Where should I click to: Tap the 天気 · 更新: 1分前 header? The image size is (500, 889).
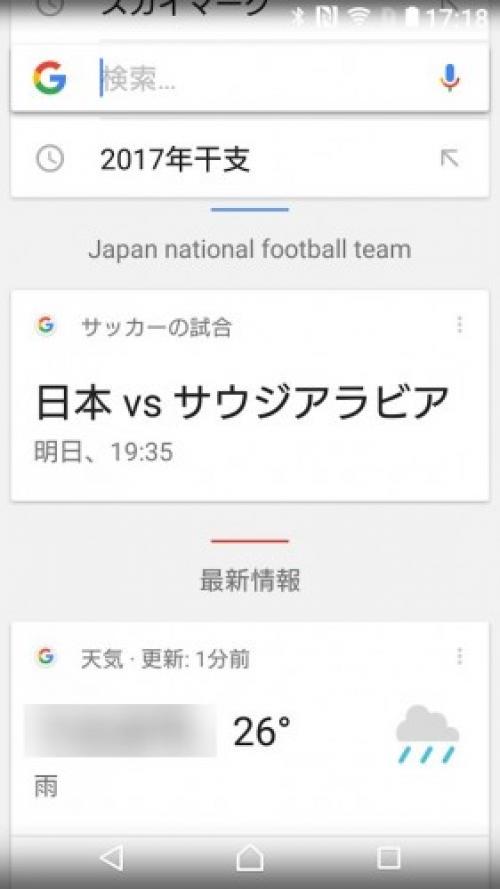tap(165, 659)
